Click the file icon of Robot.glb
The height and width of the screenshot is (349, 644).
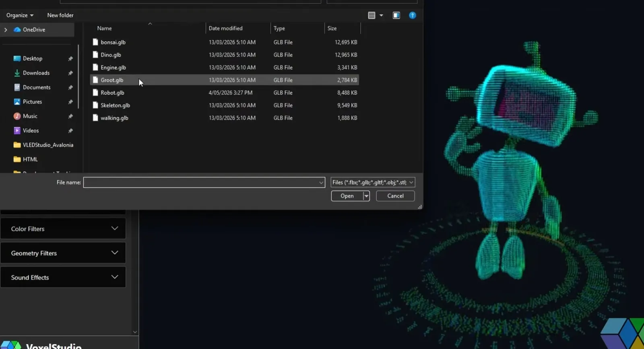[95, 92]
